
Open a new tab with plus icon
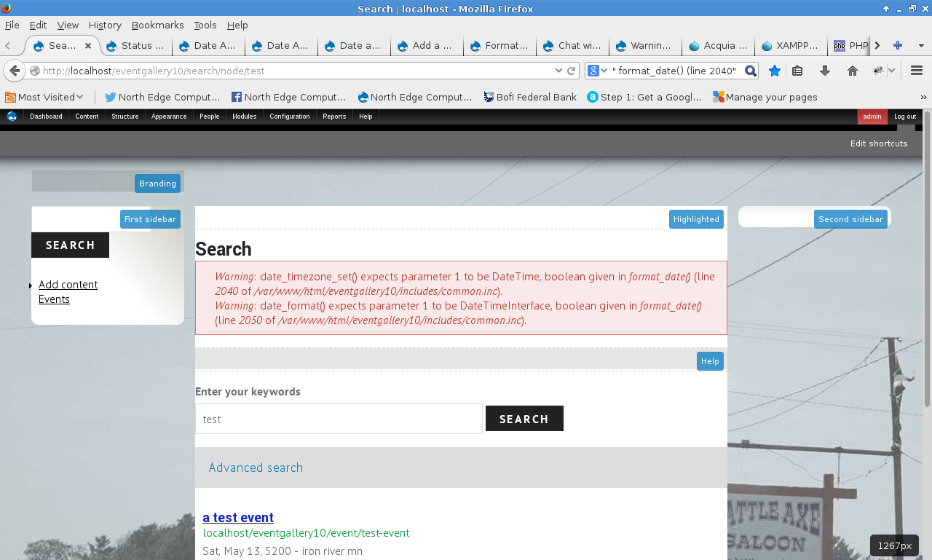pos(898,45)
